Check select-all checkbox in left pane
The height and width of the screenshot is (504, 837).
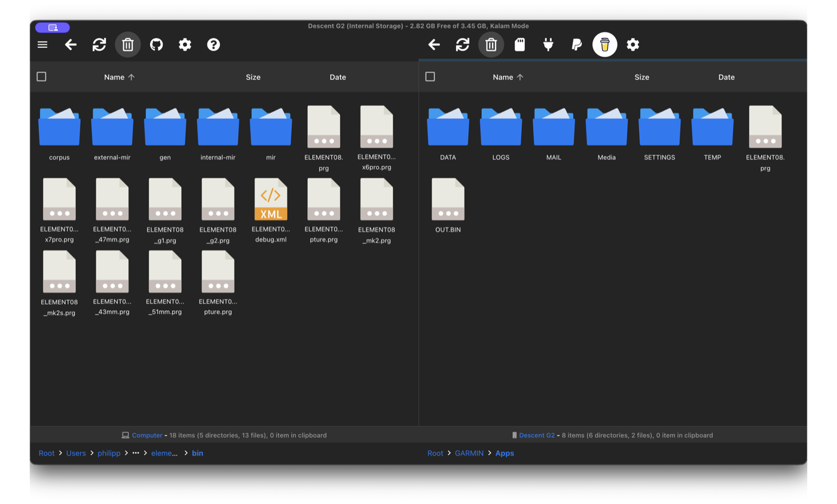click(41, 77)
